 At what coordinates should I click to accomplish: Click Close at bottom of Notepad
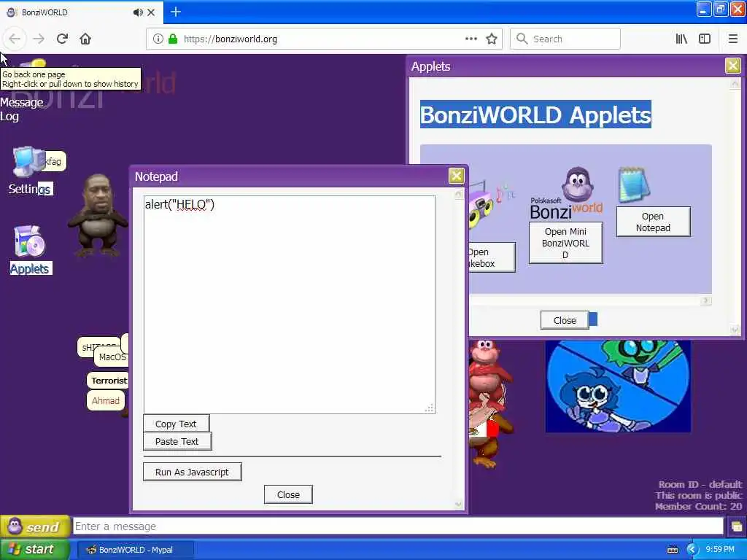click(x=288, y=494)
